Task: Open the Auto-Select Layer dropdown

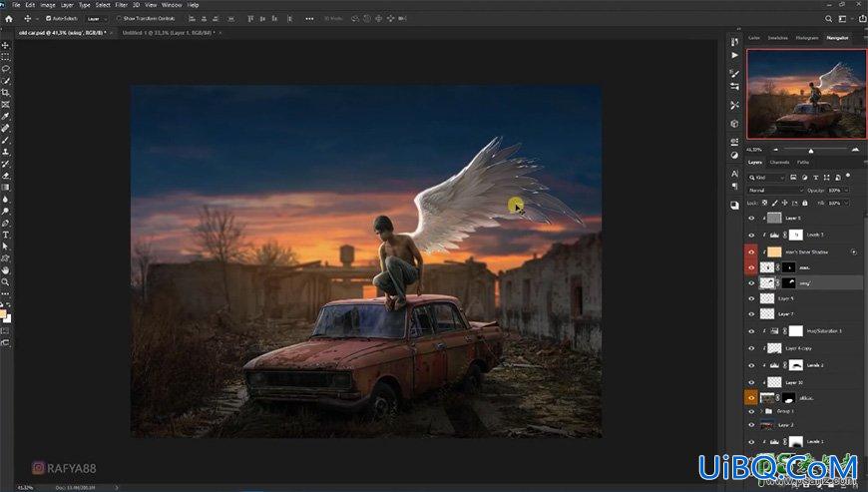Action: pos(97,18)
